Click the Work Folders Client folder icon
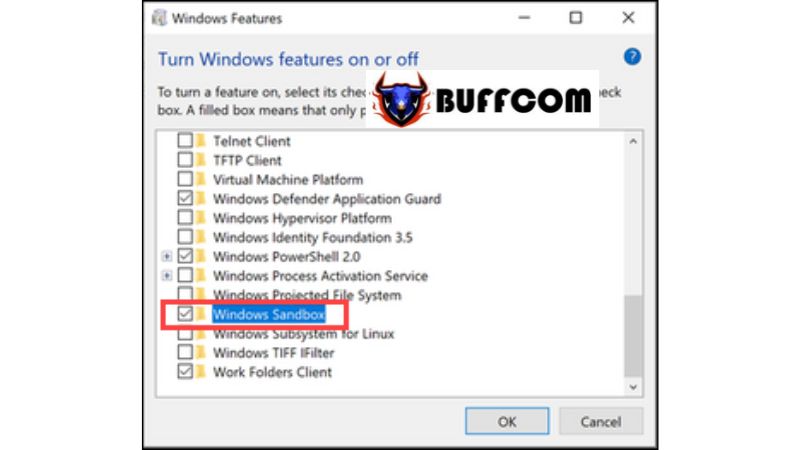The image size is (800, 450). tap(201, 371)
